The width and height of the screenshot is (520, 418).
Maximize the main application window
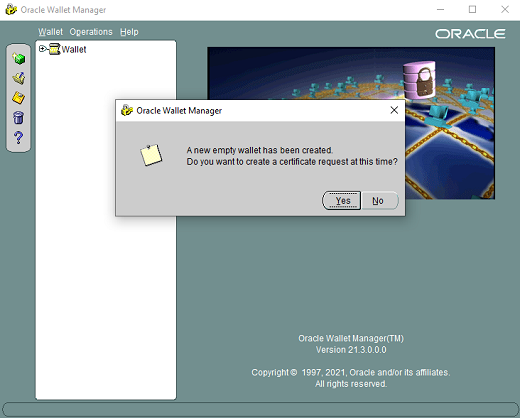[472, 9]
